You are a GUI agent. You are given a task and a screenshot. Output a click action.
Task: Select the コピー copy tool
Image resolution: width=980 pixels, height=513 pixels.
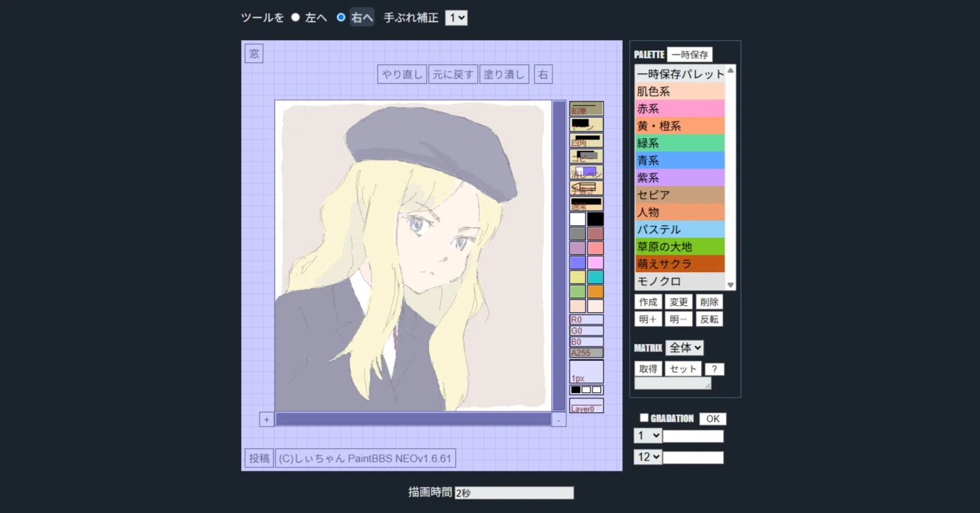[x=586, y=156]
